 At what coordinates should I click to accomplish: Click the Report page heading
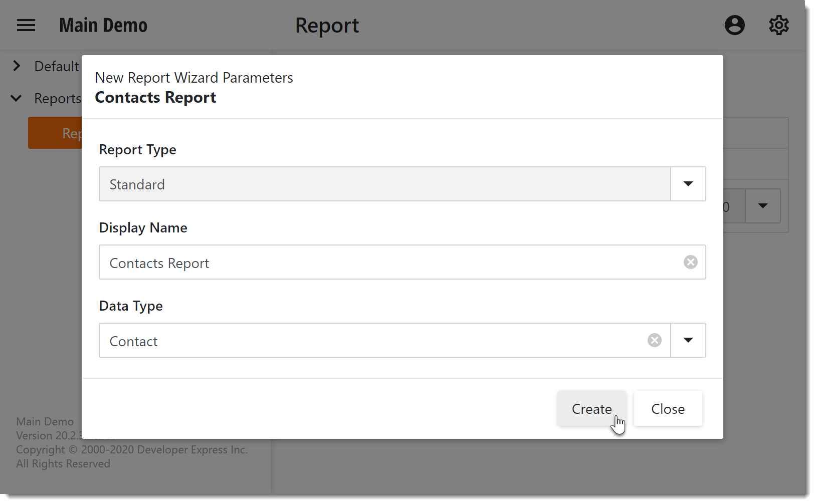pyautogui.click(x=327, y=26)
